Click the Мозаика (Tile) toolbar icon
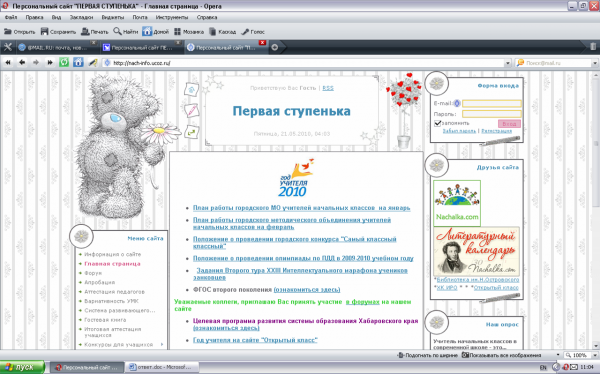This screenshot has height=374, width=600. (177, 31)
